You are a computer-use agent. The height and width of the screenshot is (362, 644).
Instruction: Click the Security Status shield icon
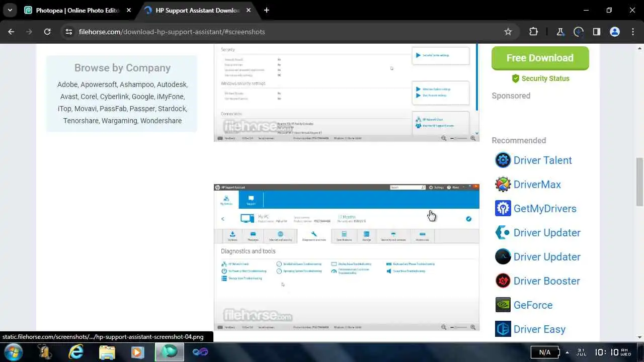515,78
